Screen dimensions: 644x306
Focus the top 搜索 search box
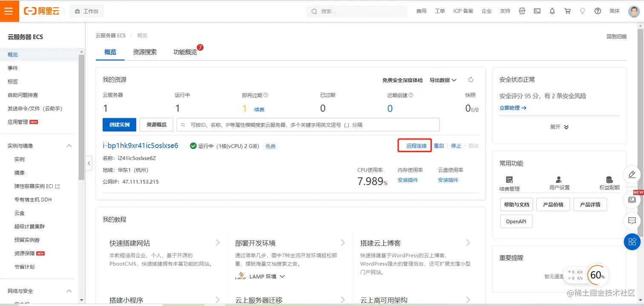[356, 11]
